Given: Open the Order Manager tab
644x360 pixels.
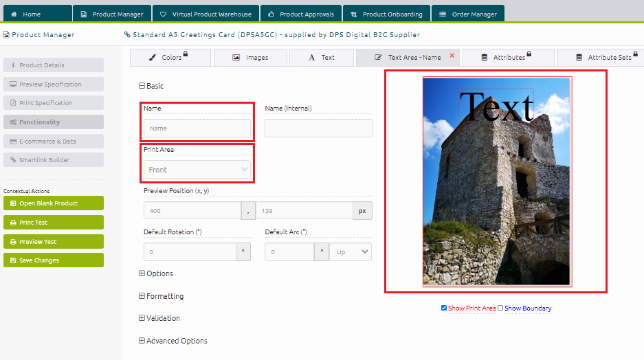Looking at the screenshot, I should (468, 14).
